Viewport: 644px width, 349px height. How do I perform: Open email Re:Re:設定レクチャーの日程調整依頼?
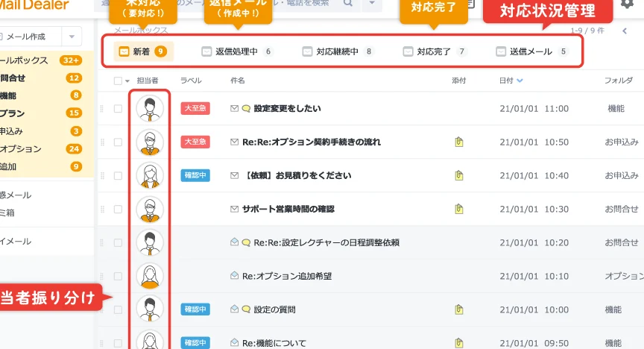click(x=326, y=242)
